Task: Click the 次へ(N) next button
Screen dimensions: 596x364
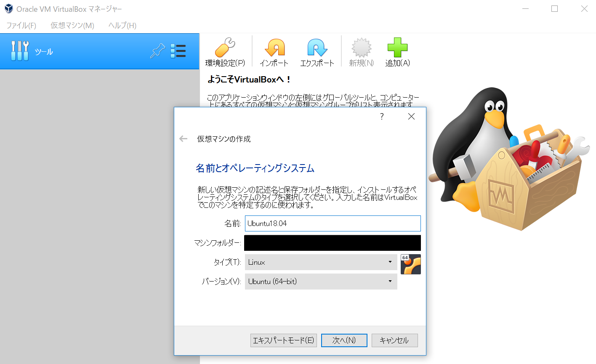Action: [x=344, y=340]
